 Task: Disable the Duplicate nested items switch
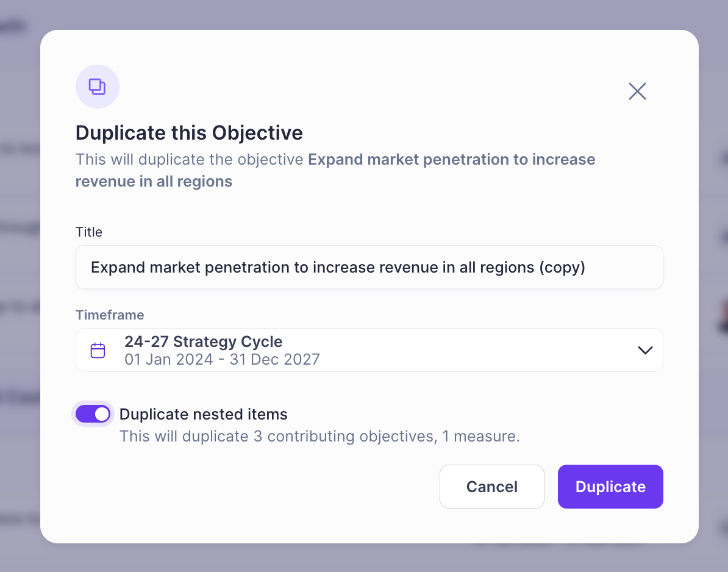click(93, 413)
